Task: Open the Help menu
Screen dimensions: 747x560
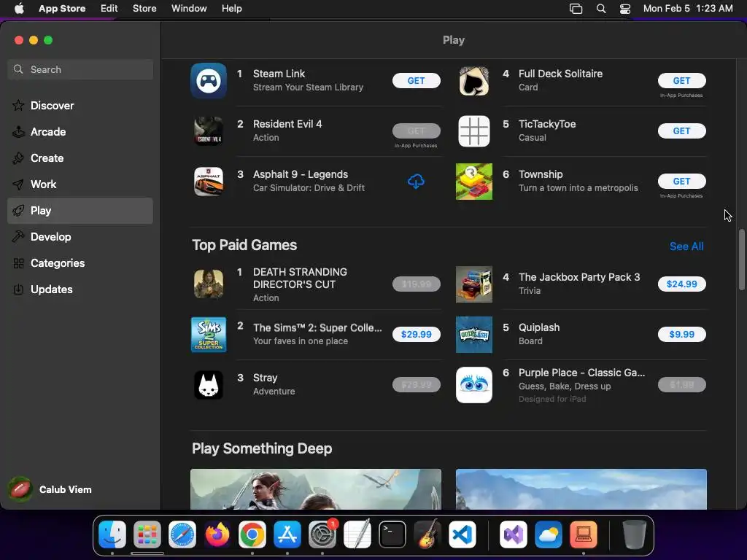Action: [x=231, y=9]
